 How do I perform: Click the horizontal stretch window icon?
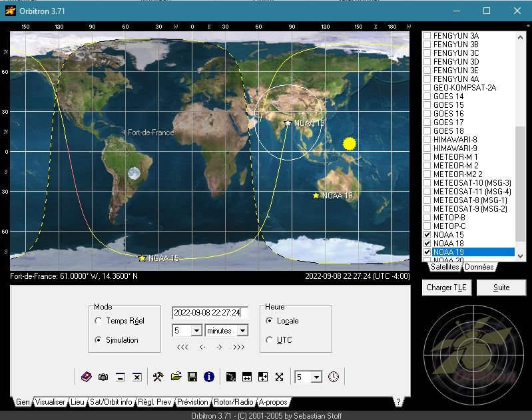tap(247, 377)
